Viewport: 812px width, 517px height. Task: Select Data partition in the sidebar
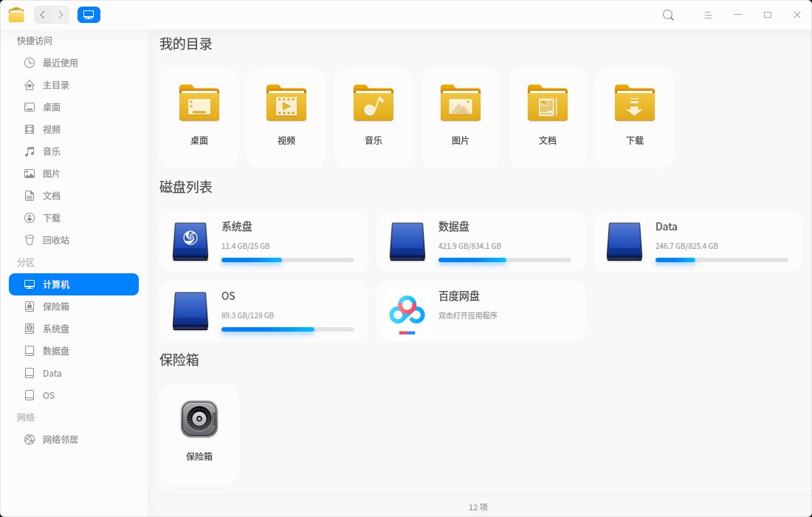click(74, 373)
